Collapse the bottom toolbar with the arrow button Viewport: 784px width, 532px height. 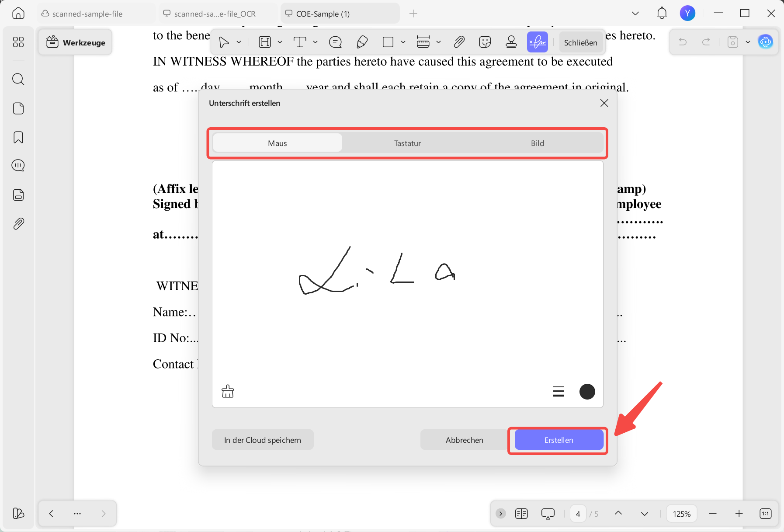(x=501, y=514)
